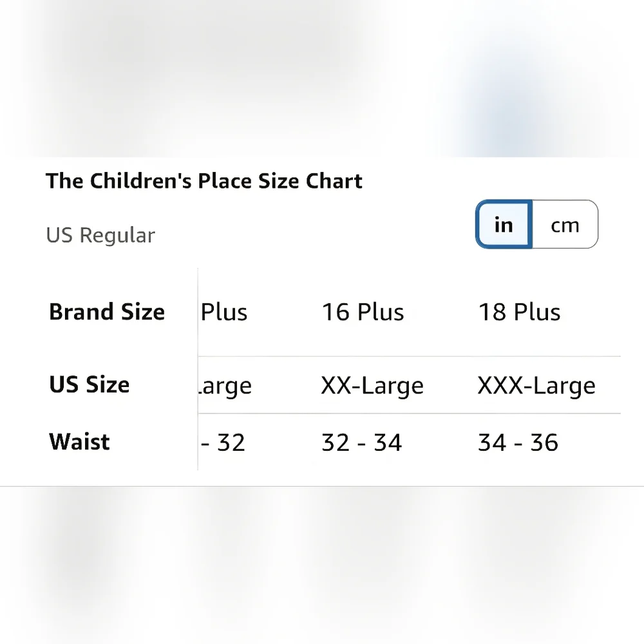Click 'The Children's Place Size Chart' heading
Screen dimensions: 644x644
(x=204, y=181)
